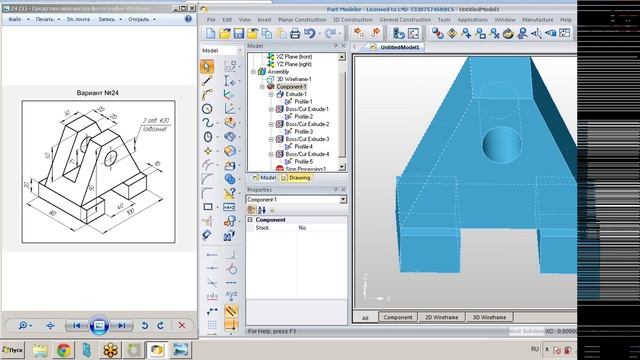Collapse the Component-1 tree node

pyautogui.click(x=262, y=87)
